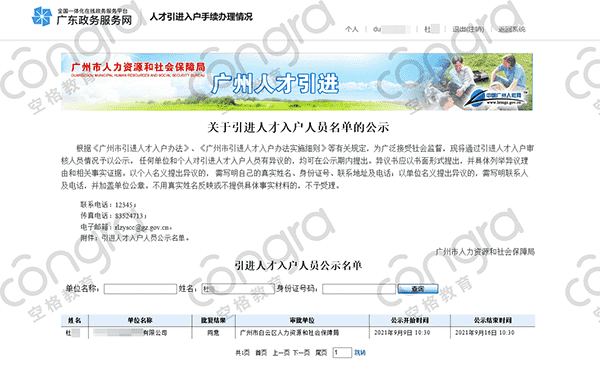The image size is (600, 386).
Task: Click the 广州人才引进 banner image
Action: pyautogui.click(x=297, y=82)
